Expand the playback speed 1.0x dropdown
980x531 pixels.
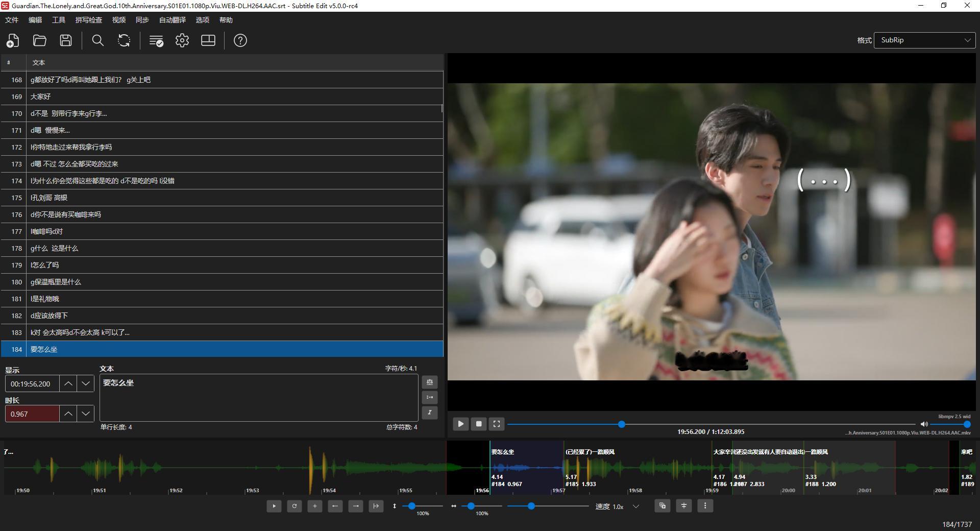pos(636,506)
